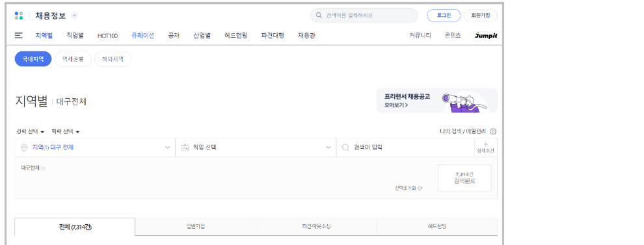Click the 7,314건 검색완료 button
644x245 pixels.
tap(464, 177)
